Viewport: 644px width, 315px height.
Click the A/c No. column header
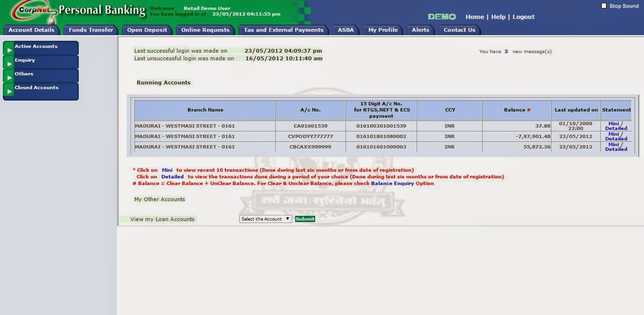click(x=310, y=110)
